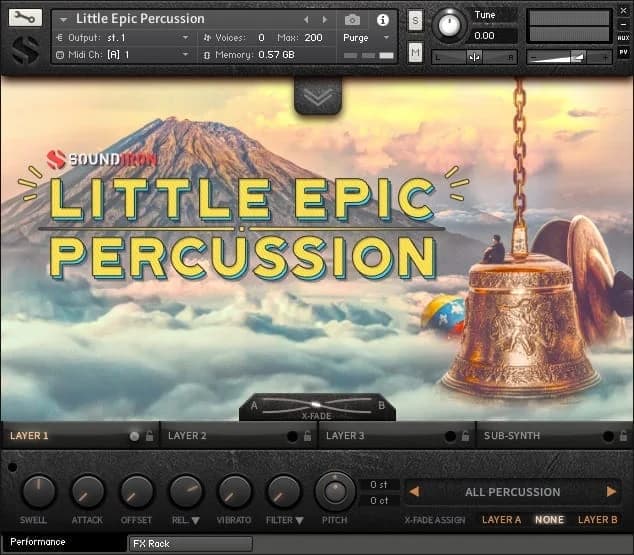Screen dimensions: 634x555
Task: Click the small dot button above SWELL
Action: click(13, 467)
